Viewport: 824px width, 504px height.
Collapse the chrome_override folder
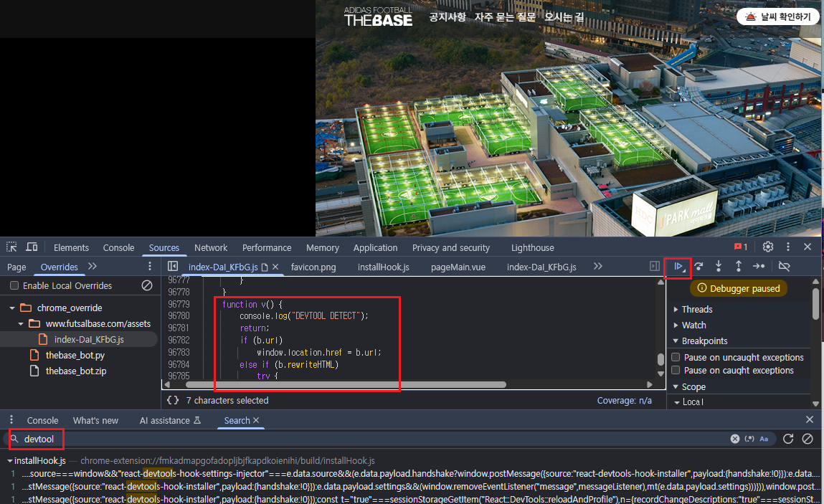[x=12, y=308]
